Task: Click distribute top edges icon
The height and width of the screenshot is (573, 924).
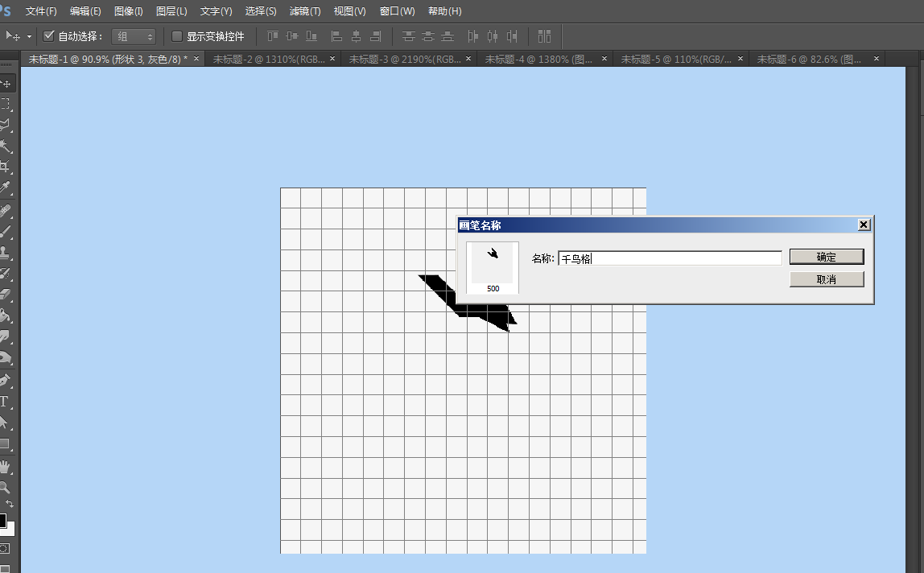Action: (408, 36)
